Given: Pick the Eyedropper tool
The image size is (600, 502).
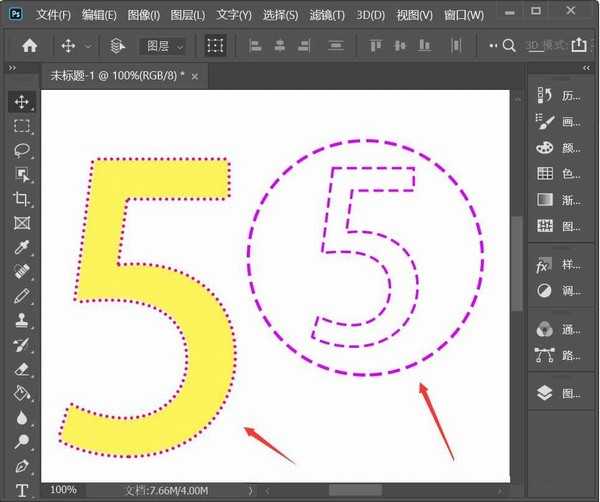Looking at the screenshot, I should (x=22, y=247).
